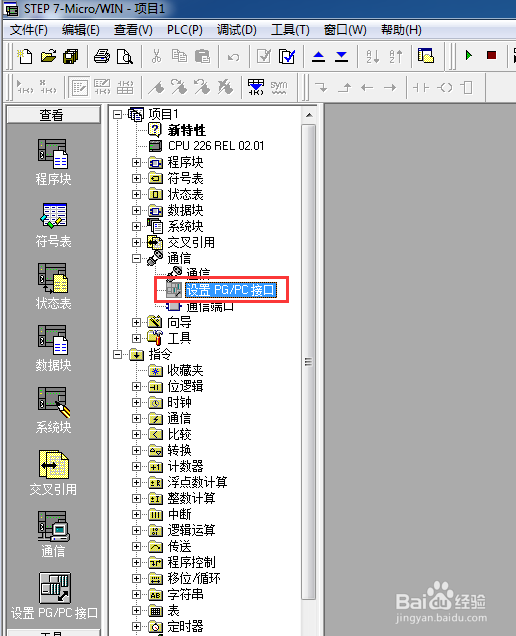Download to PLC with down-arrow icon
The height and width of the screenshot is (636, 516).
pos(342,56)
